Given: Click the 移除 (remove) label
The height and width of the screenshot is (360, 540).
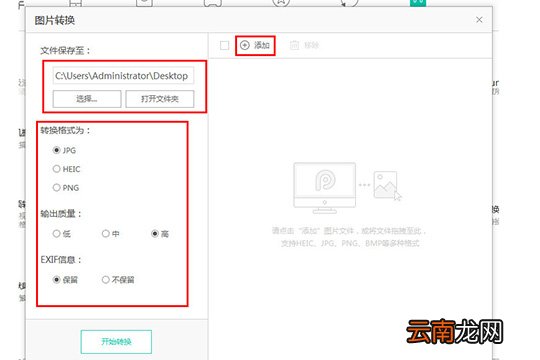Looking at the screenshot, I should click(311, 45).
